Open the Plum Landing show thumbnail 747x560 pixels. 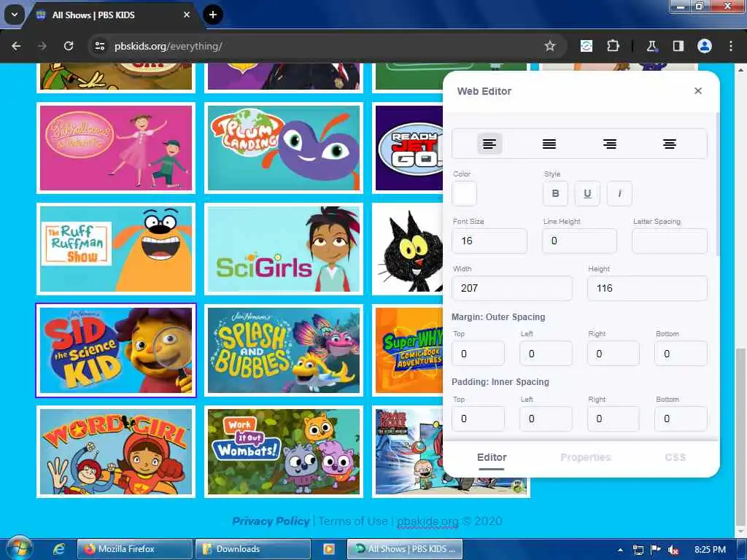tap(284, 148)
